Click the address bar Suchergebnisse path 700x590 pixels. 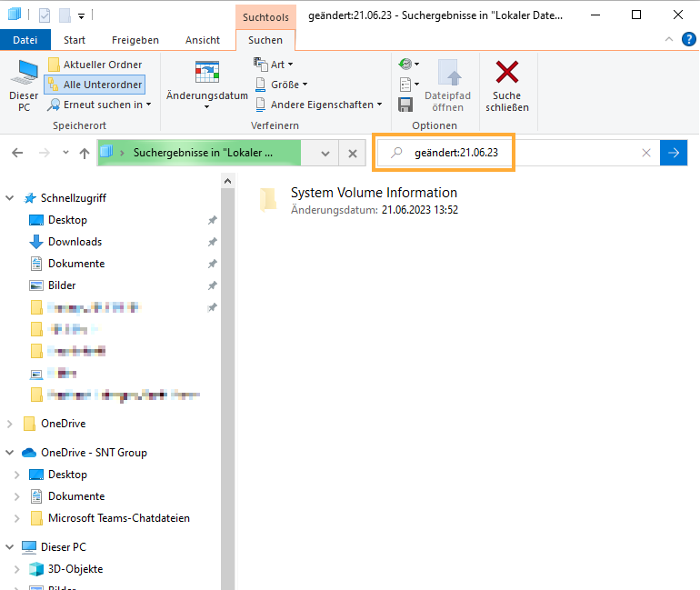click(x=203, y=153)
